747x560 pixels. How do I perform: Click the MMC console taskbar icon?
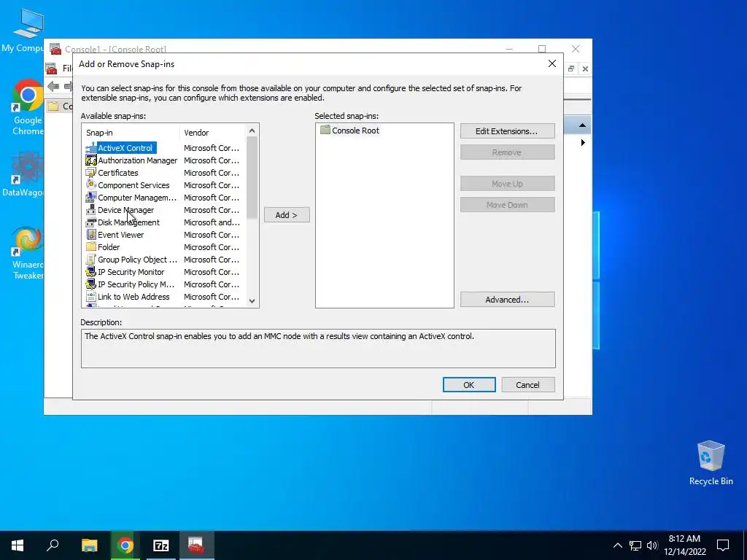(x=196, y=545)
